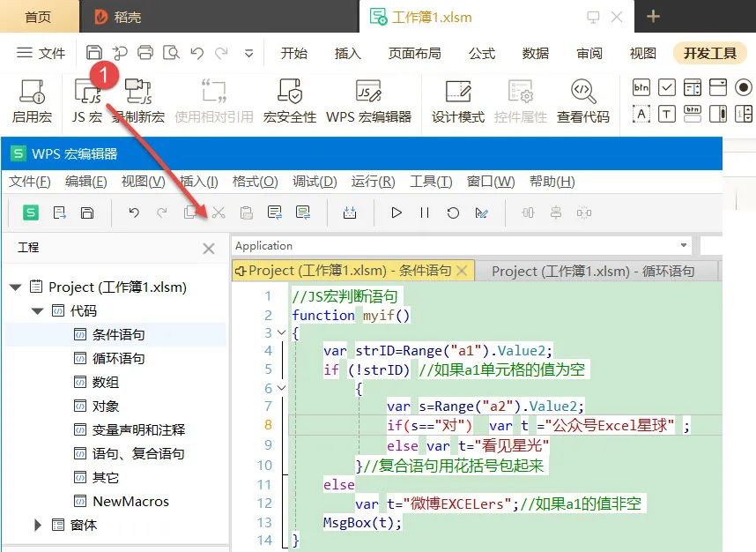This screenshot has height=552, width=756.
Task: Click the breakpoint icon in editor toolbar
Action: 481,213
